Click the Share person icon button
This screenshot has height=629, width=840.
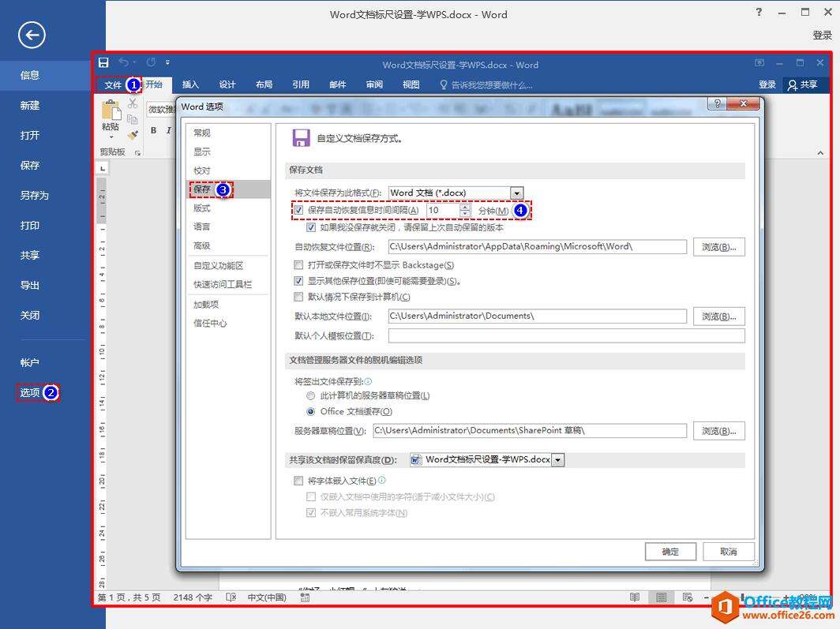(802, 84)
